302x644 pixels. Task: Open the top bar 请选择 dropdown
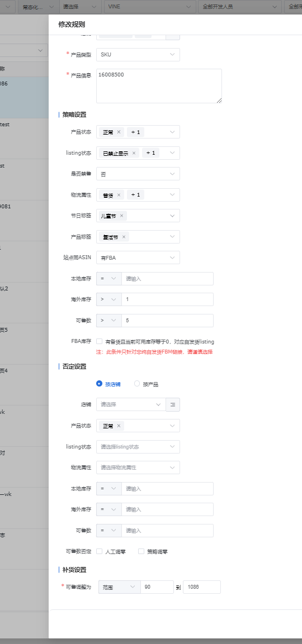(80, 7)
